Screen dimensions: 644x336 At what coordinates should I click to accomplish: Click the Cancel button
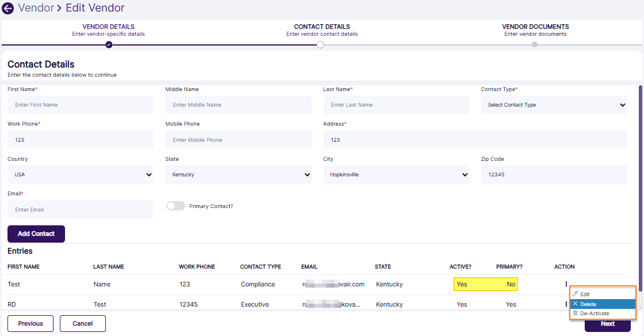coord(83,323)
